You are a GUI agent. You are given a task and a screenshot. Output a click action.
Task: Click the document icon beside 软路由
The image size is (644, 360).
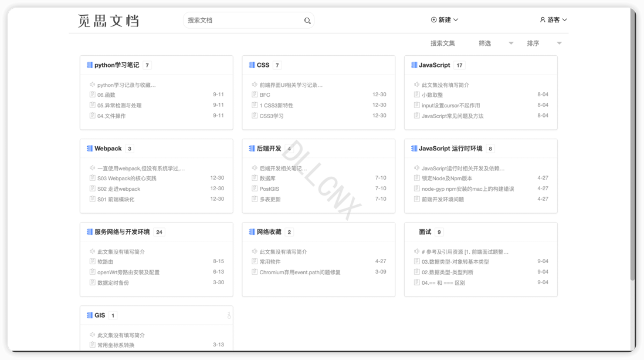click(92, 261)
